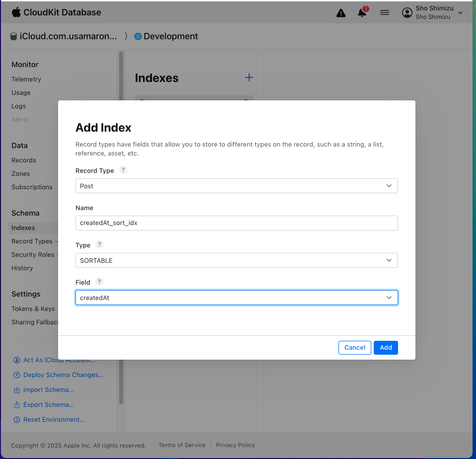Go to Telemetry in the sidebar
The height and width of the screenshot is (459, 476).
click(x=26, y=79)
